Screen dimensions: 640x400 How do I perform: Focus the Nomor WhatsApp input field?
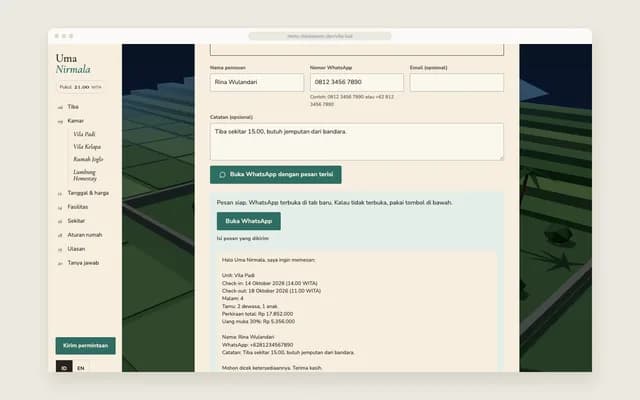pyautogui.click(x=357, y=82)
